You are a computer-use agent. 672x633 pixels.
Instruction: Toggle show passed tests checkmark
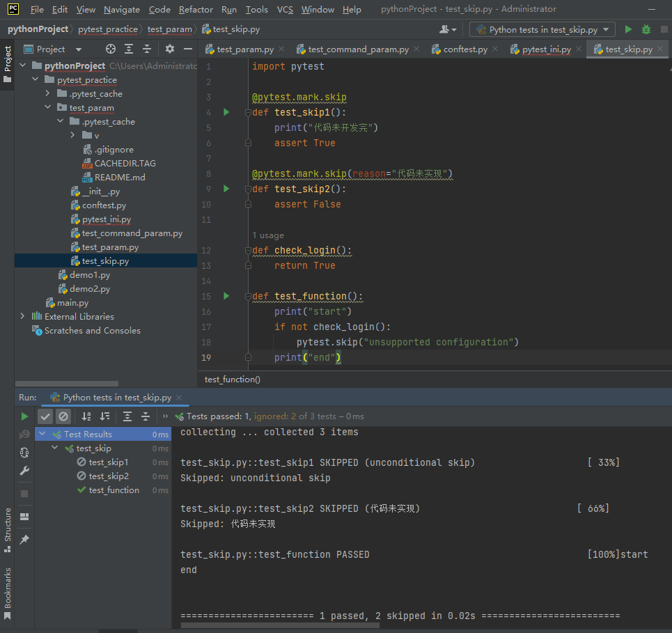tap(45, 416)
